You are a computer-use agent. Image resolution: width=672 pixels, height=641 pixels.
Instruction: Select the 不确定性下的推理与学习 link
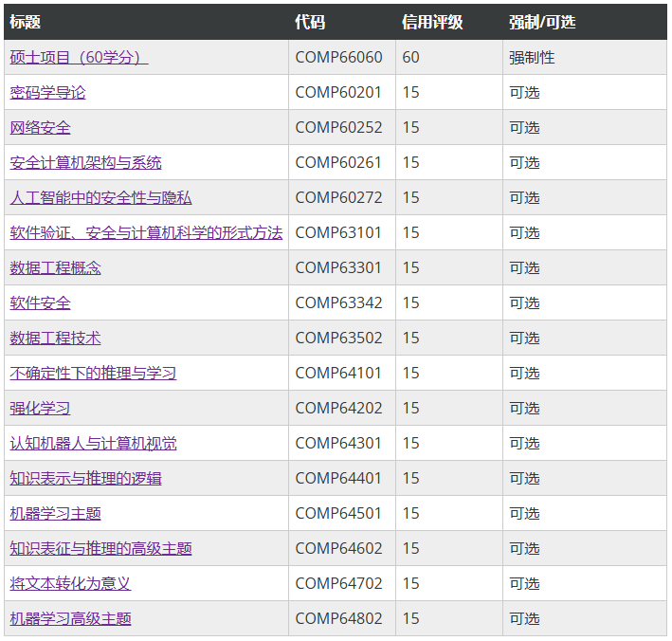93,373
